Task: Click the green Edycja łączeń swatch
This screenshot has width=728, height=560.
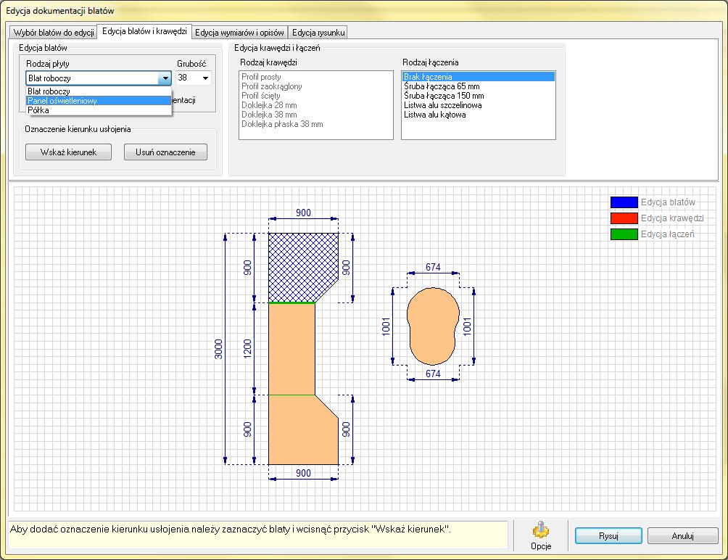Action: 624,234
